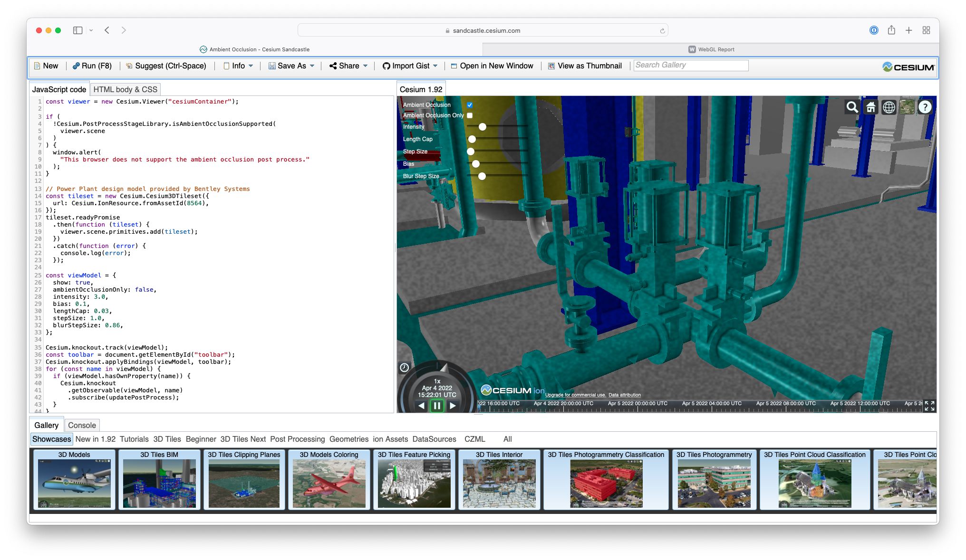Show the Safari tab overview grid
The width and height of the screenshot is (966, 560).
click(x=926, y=30)
